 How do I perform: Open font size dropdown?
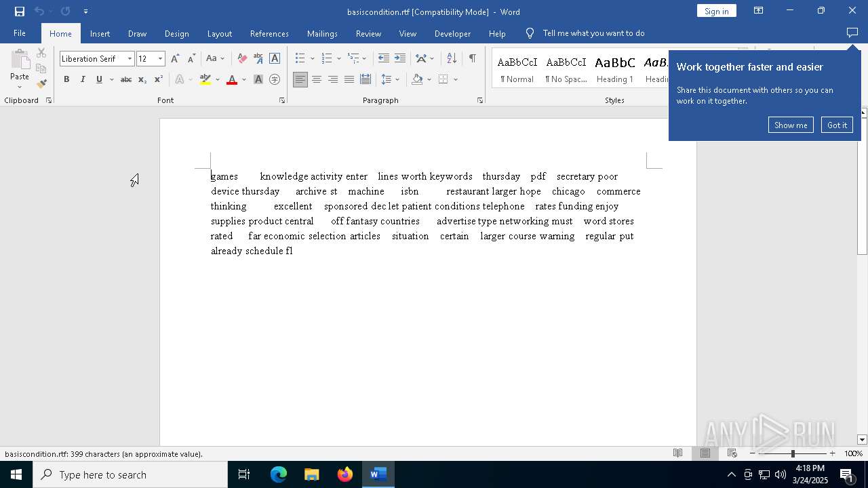160,59
